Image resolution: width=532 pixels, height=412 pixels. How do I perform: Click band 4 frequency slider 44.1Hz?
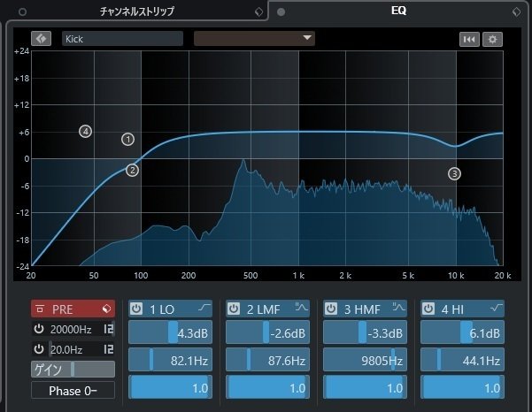click(x=462, y=360)
